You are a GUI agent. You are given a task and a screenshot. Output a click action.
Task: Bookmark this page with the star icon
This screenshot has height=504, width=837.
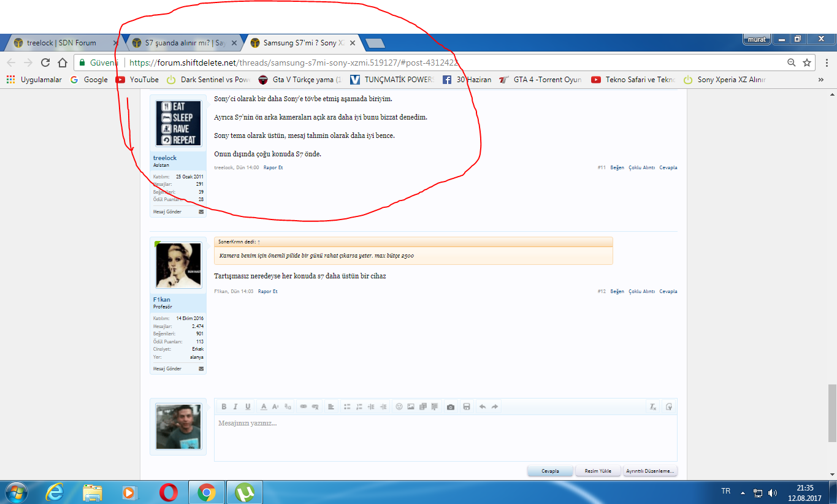tap(807, 63)
